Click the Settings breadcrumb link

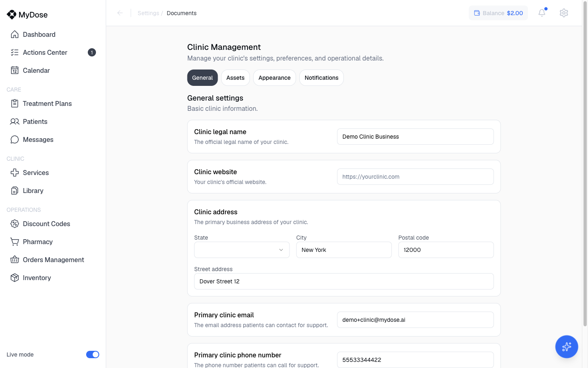[x=148, y=13]
